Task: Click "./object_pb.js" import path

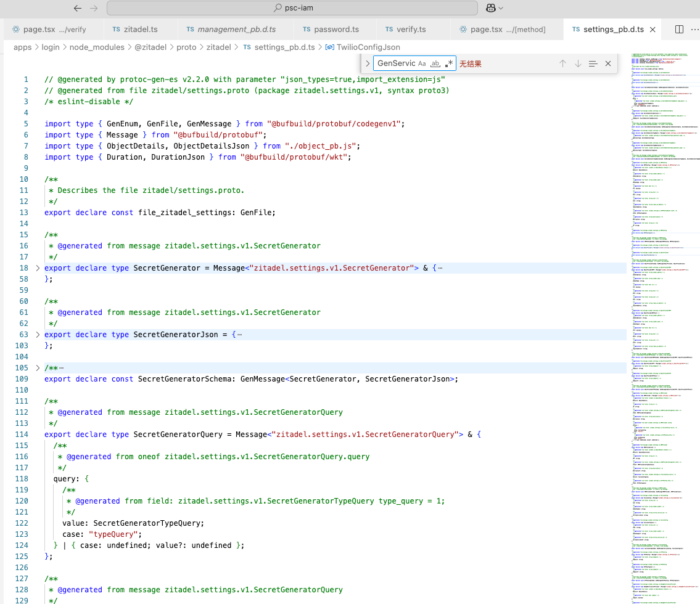Action: coord(321,146)
